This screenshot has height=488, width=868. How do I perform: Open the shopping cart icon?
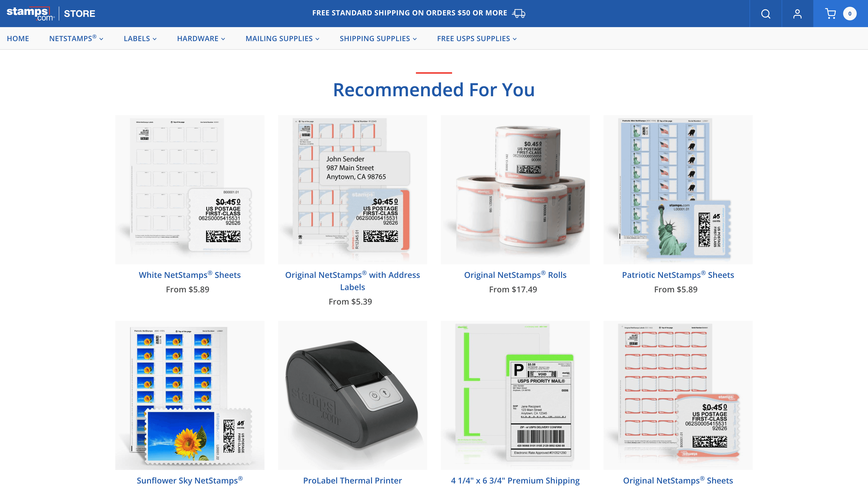coord(830,14)
